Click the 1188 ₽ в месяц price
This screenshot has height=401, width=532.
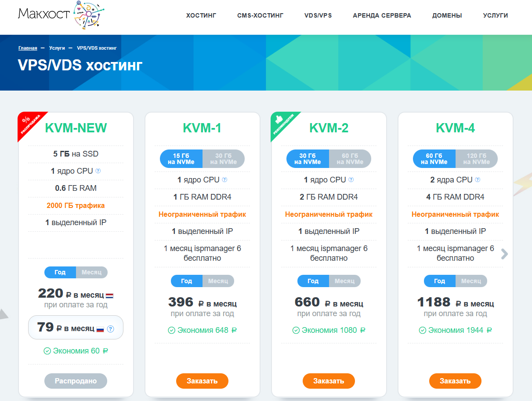455,303
